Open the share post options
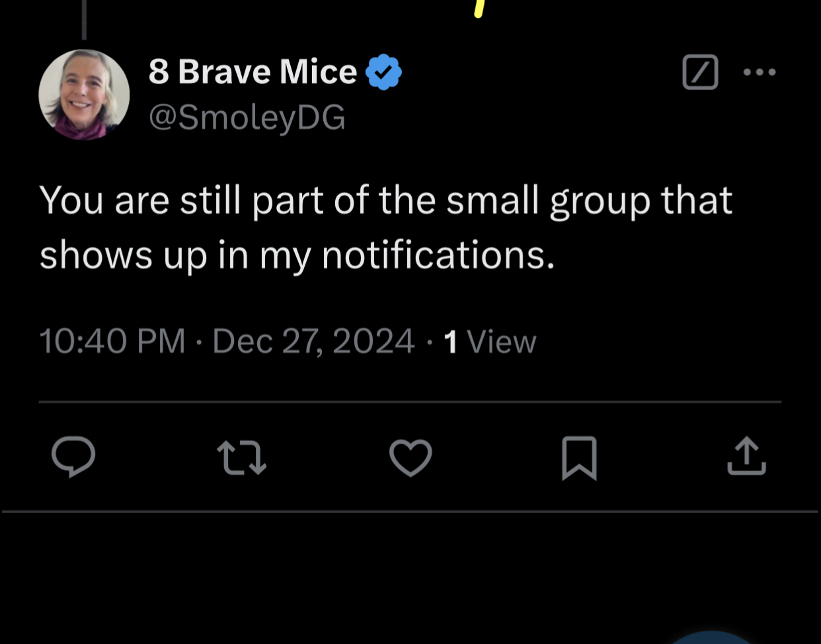The height and width of the screenshot is (644, 821). [746, 456]
